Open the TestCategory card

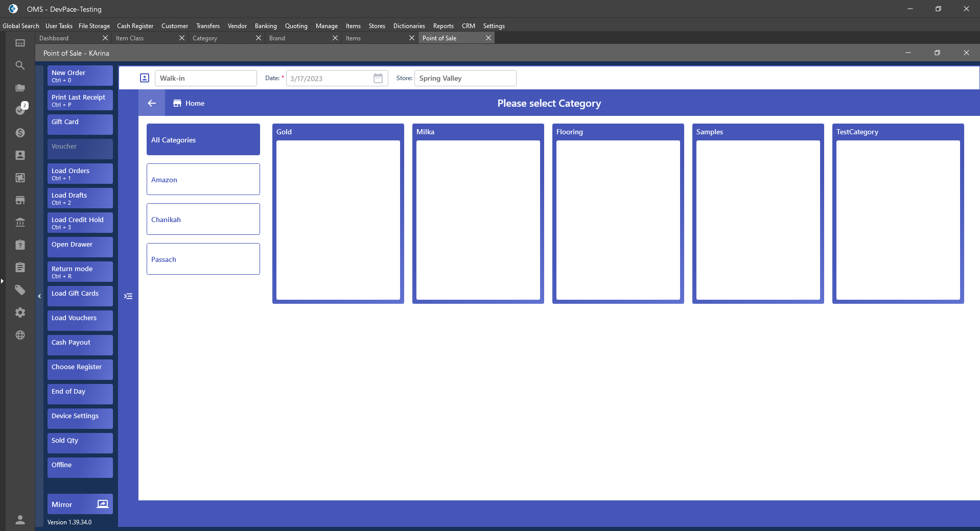(x=898, y=213)
